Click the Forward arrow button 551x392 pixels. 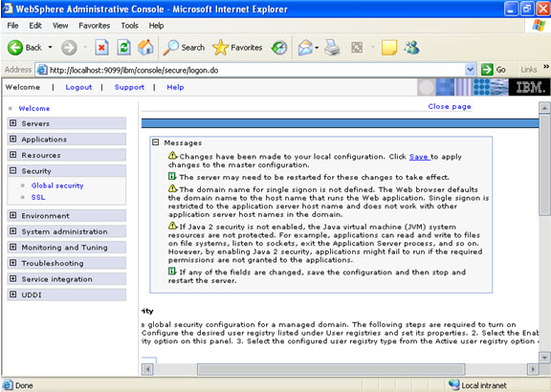69,48
